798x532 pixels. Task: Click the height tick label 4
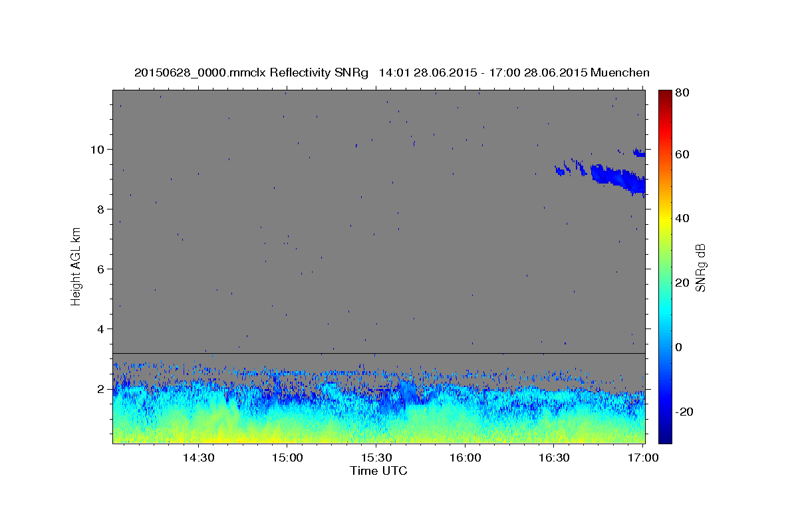[102, 329]
